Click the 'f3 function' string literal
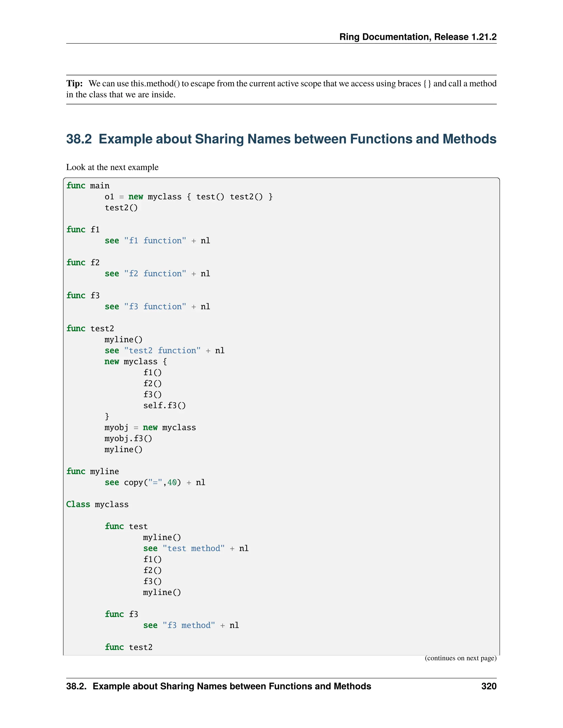This screenshot has width=563, height=728. pyautogui.click(x=155, y=307)
